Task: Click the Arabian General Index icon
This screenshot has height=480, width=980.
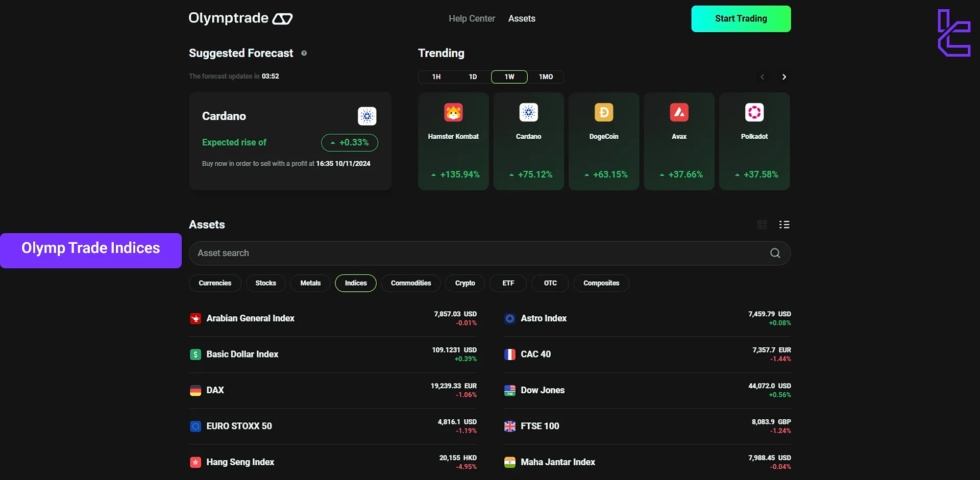Action: coord(195,319)
